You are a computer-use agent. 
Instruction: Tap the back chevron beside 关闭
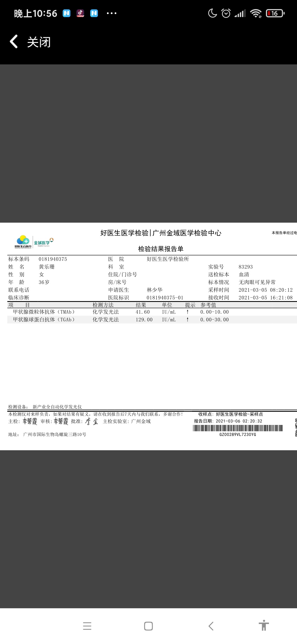click(x=14, y=42)
